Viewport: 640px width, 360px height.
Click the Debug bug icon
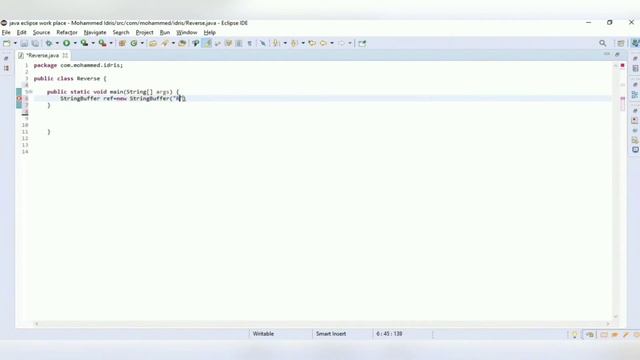click(49, 43)
